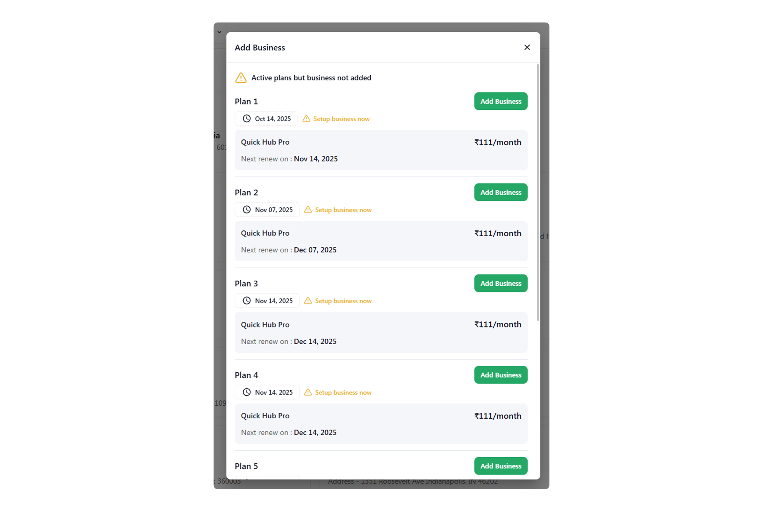Screen dimensions: 763x532
Task: Click the dialog's vertical scrollbar thumb
Action: tap(538, 193)
